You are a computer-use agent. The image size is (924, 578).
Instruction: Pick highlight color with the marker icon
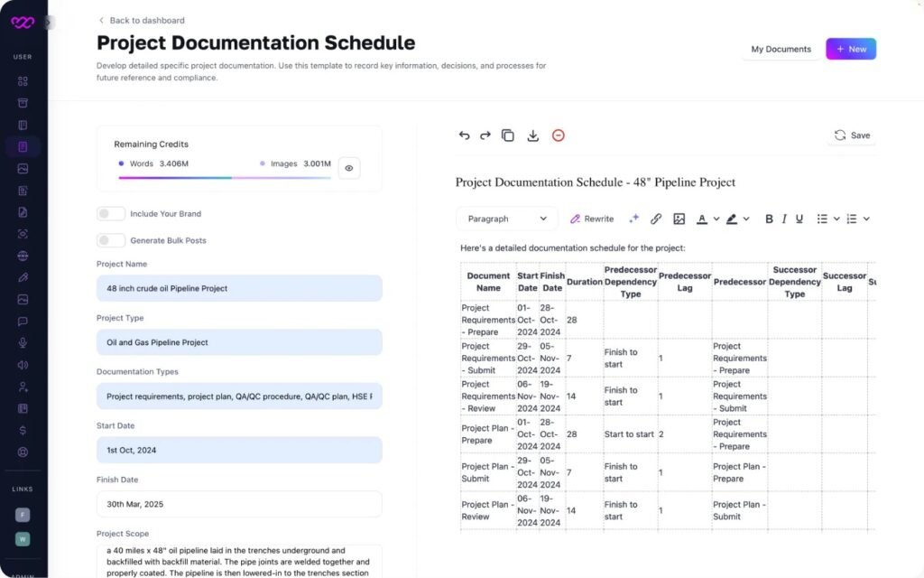click(731, 219)
